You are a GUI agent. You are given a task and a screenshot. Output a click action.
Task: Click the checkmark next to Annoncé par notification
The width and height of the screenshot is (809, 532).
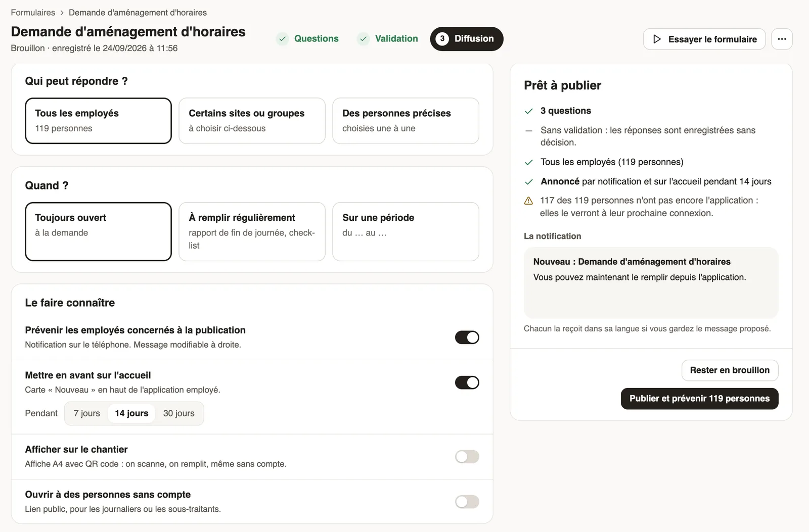tap(529, 182)
